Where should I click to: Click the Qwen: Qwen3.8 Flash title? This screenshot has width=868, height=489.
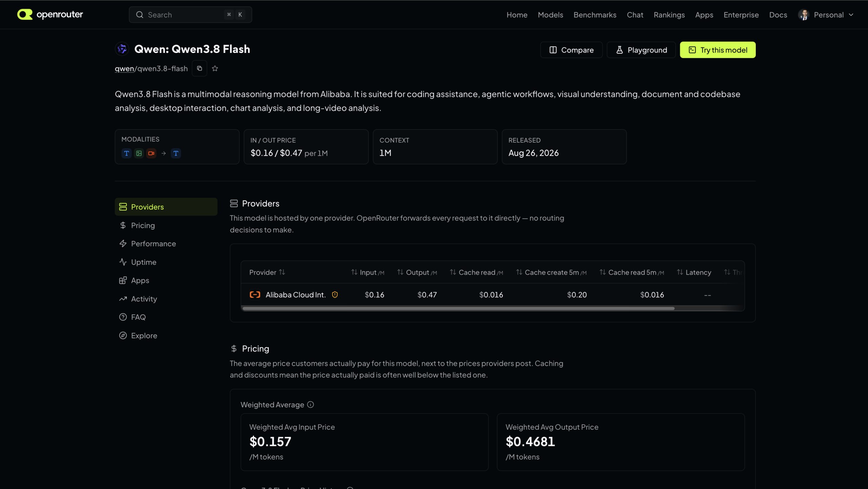coord(192,49)
